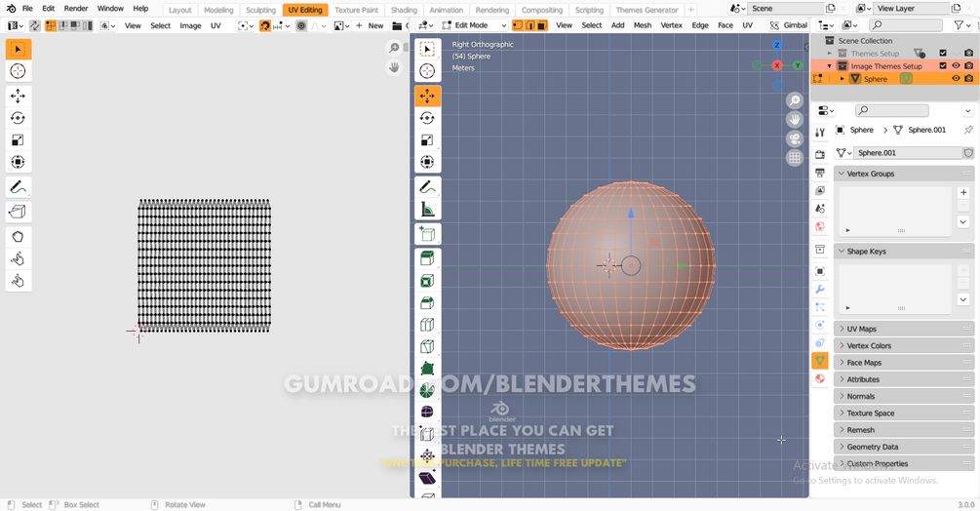Viewport: 980px width, 511px height.
Task: Collapse the Vertex Groups panel
Action: [904, 174]
